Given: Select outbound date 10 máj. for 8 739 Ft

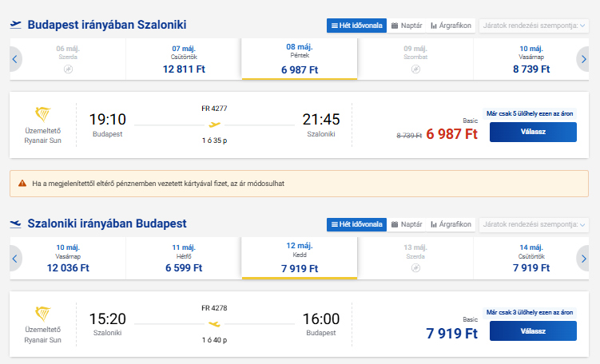Looking at the screenshot, I should point(531,59).
